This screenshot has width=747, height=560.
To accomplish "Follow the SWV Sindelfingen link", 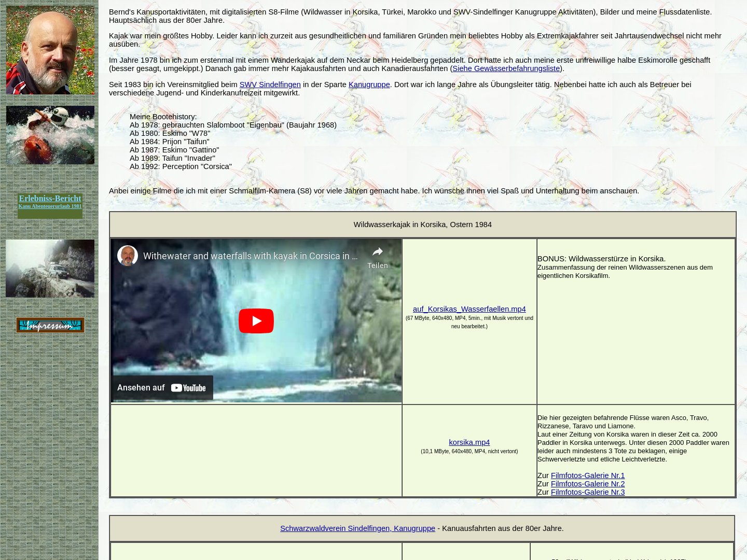I will click(x=270, y=85).
